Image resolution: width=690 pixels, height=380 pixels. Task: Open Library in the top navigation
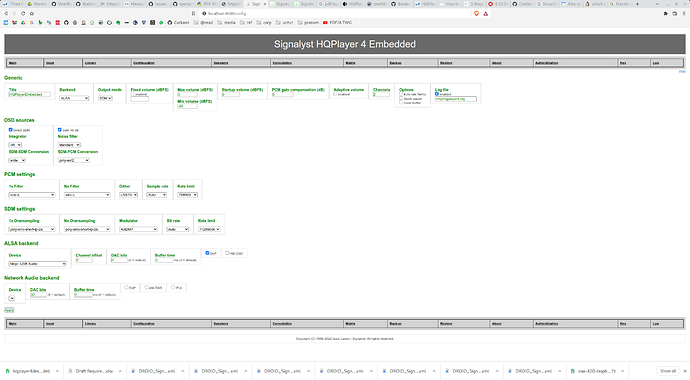point(107,63)
